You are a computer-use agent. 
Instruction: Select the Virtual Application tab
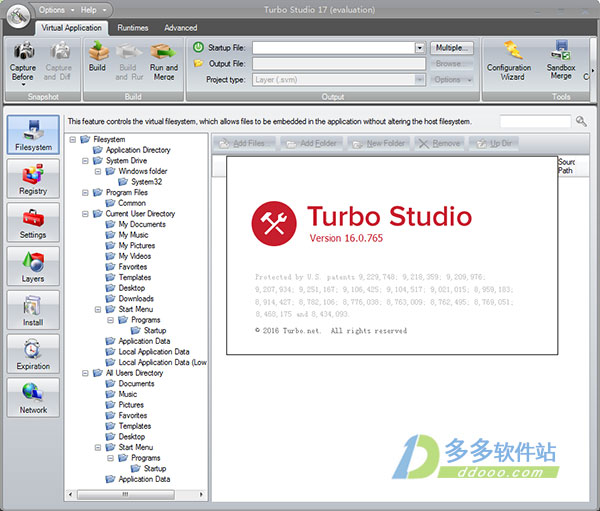tap(72, 28)
